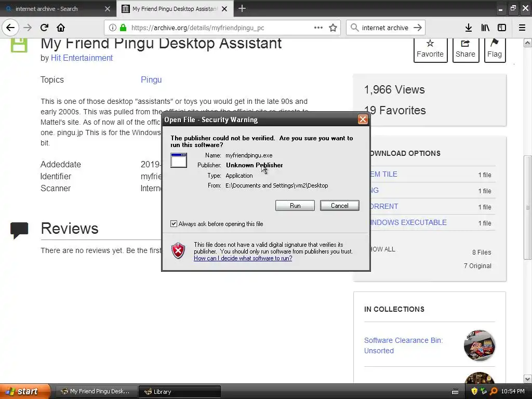Image resolution: width=532 pixels, height=399 pixels.
Task: Close the Open File security warning dialog
Action: coord(363,119)
